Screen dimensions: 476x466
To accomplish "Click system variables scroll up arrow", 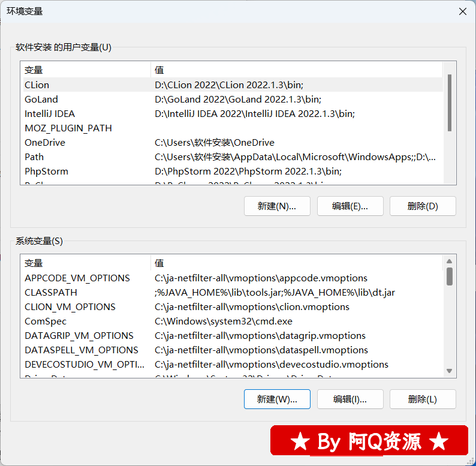I will pyautogui.click(x=450, y=261).
